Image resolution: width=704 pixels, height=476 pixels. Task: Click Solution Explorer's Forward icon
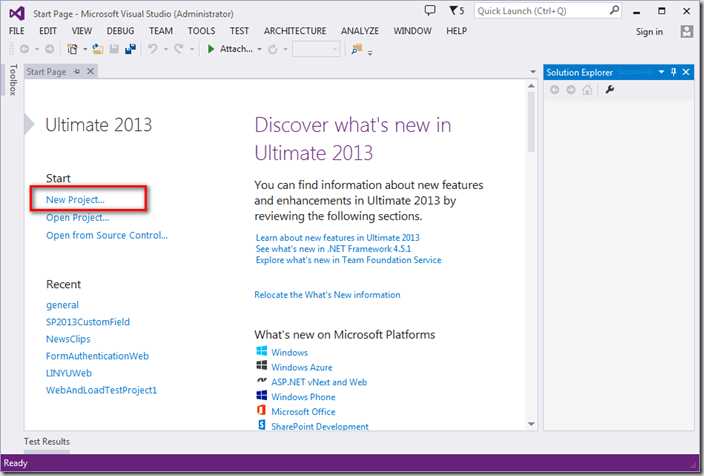[x=571, y=90]
